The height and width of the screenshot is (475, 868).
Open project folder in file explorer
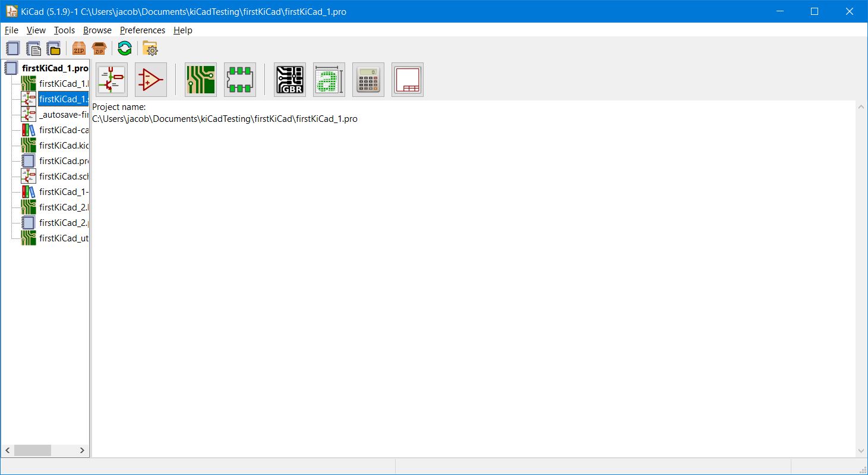(150, 49)
